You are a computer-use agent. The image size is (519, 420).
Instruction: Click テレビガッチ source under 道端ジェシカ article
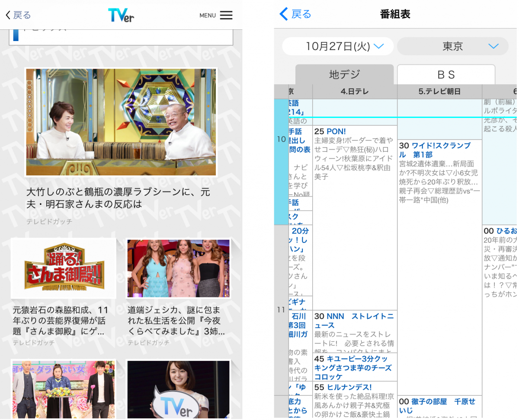[149, 343]
